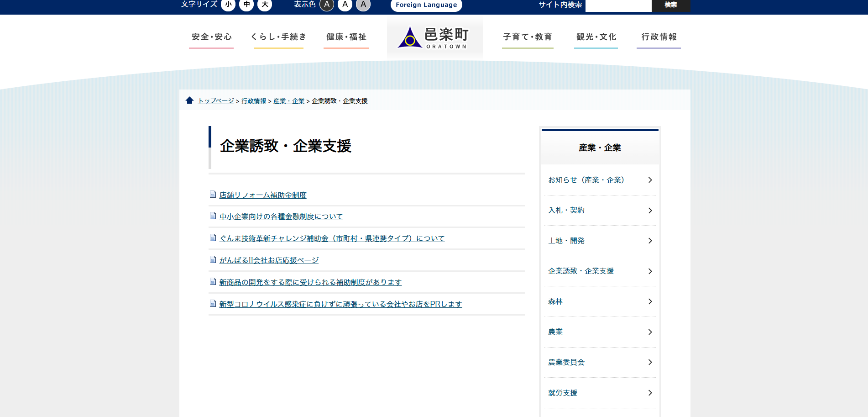Image resolution: width=868 pixels, height=417 pixels.
Task: Open 産業・企業 sidebar heading
Action: click(600, 148)
